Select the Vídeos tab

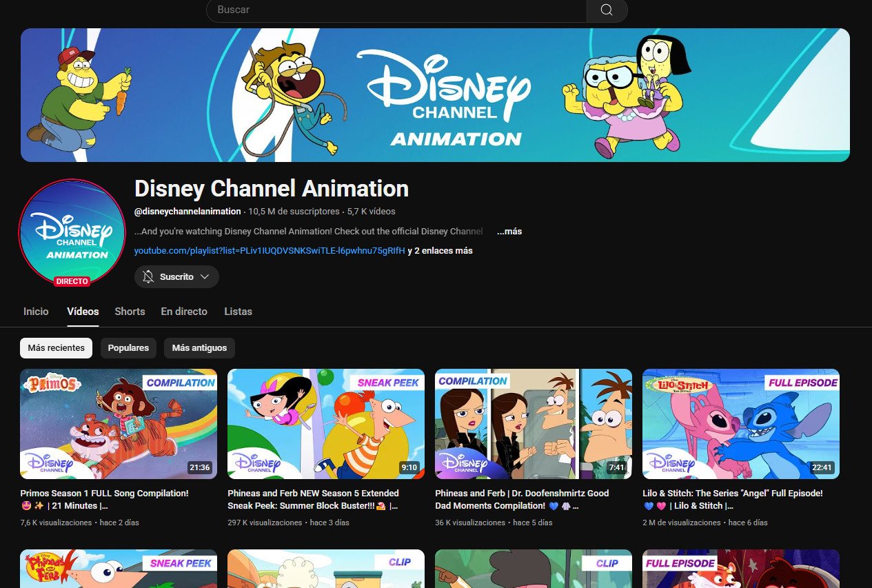click(x=83, y=312)
